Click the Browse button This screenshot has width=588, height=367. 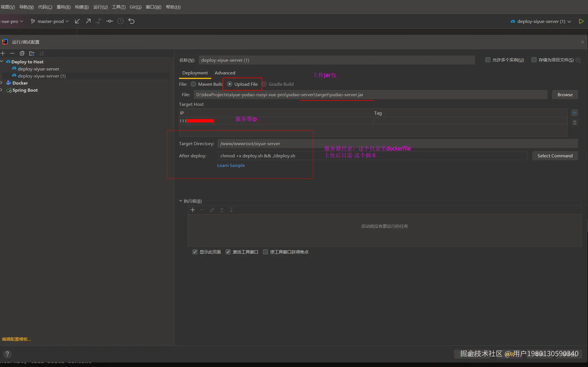[x=565, y=95]
